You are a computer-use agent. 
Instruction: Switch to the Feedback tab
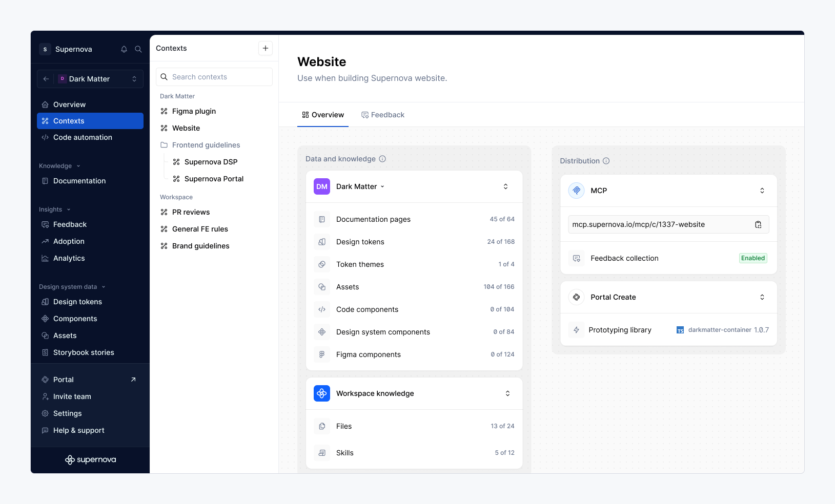point(383,115)
